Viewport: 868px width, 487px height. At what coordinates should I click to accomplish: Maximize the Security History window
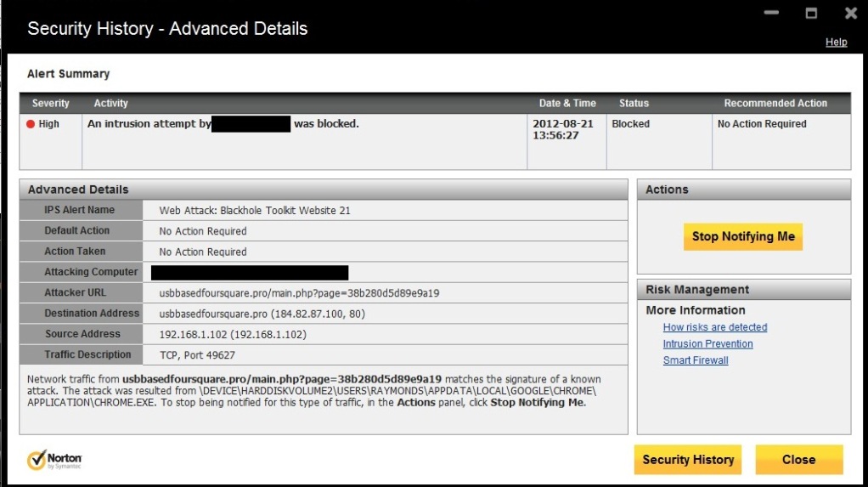(811, 13)
